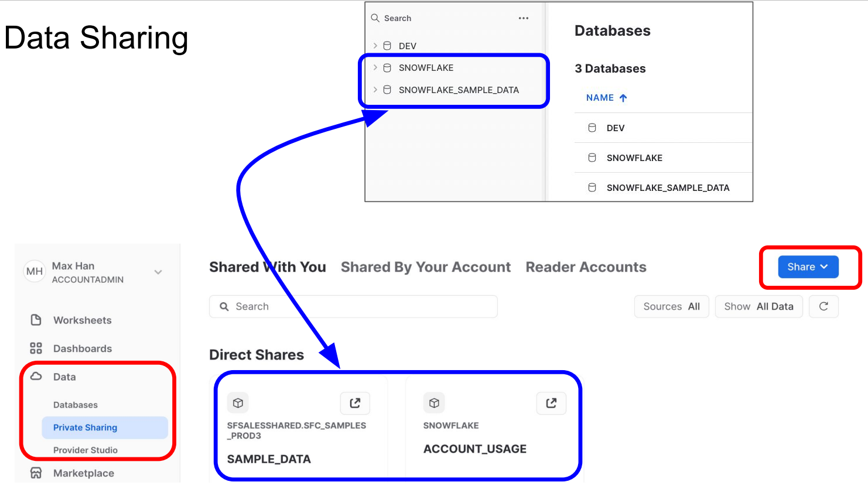
Task: Switch to Shared With You tab
Action: pyautogui.click(x=268, y=267)
